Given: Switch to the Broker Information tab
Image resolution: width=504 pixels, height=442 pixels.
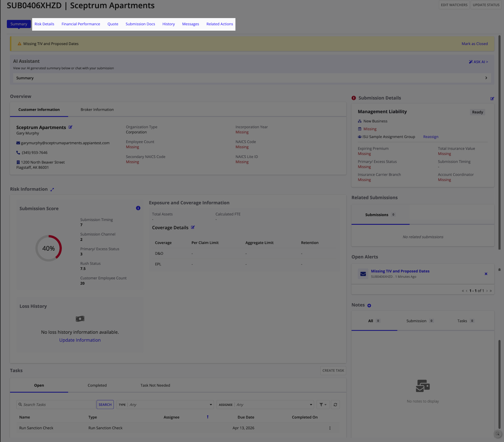Looking at the screenshot, I should tap(97, 109).
